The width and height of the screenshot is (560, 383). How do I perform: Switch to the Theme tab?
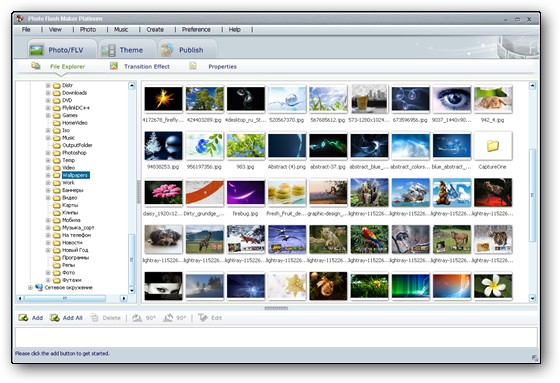[x=127, y=50]
